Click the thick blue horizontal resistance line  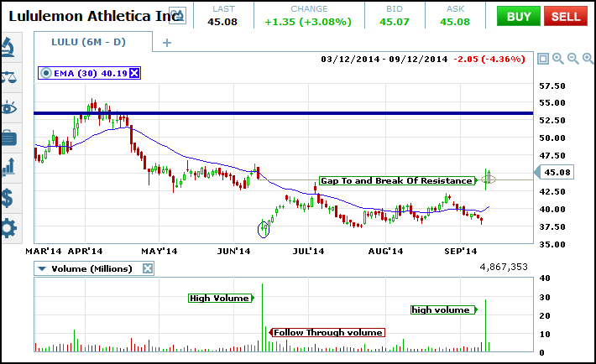[x=283, y=113]
